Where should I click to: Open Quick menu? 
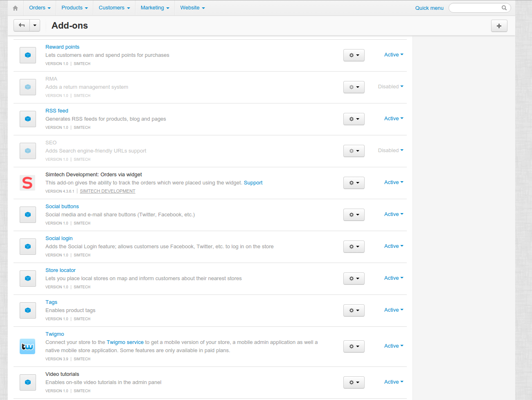click(x=429, y=8)
